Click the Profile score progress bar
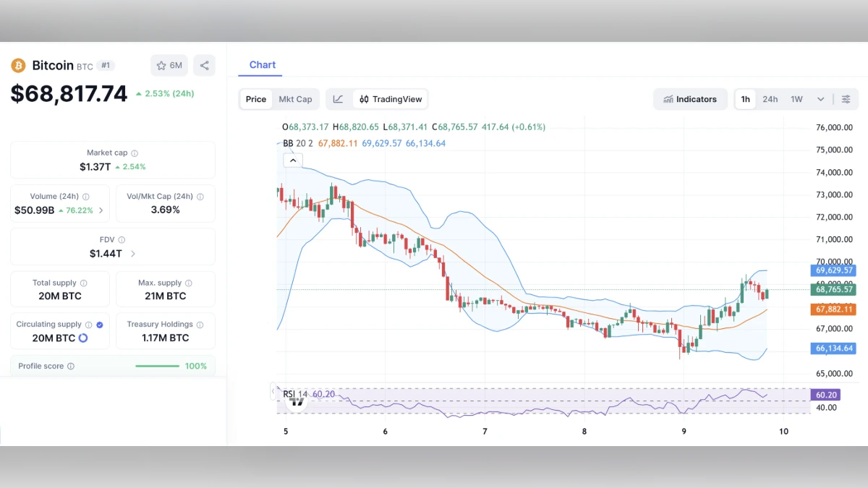This screenshot has height=488, width=868. point(157,366)
